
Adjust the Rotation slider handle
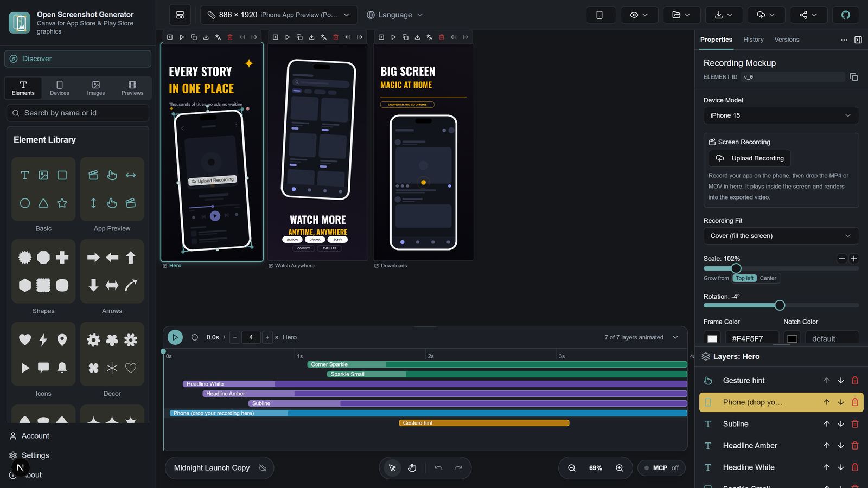[780, 305]
